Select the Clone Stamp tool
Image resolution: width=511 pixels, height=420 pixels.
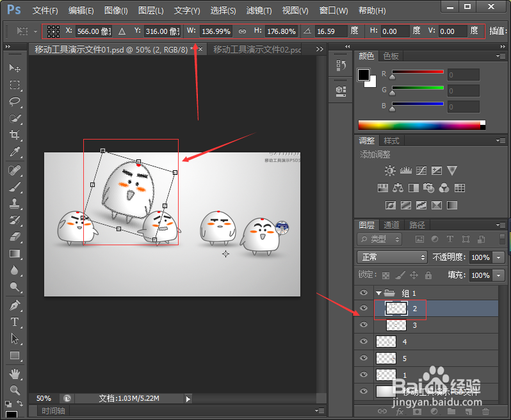click(14, 204)
